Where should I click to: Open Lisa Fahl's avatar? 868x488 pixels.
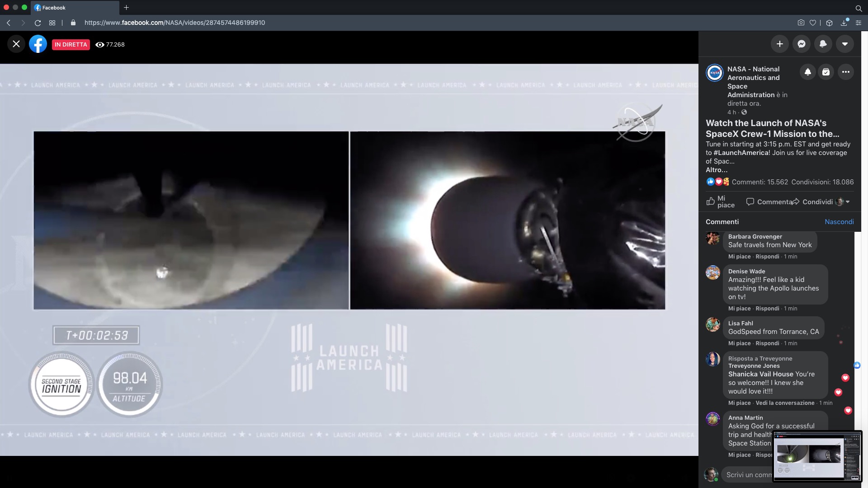tap(713, 324)
